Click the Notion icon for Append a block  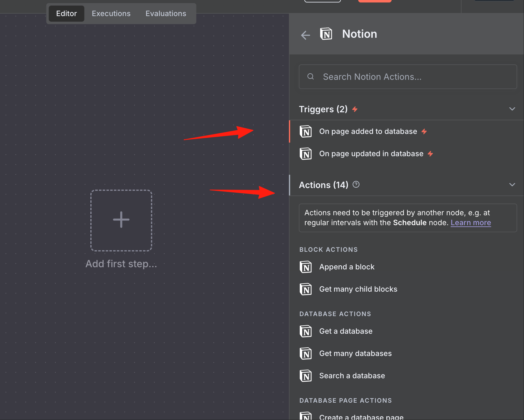(306, 267)
